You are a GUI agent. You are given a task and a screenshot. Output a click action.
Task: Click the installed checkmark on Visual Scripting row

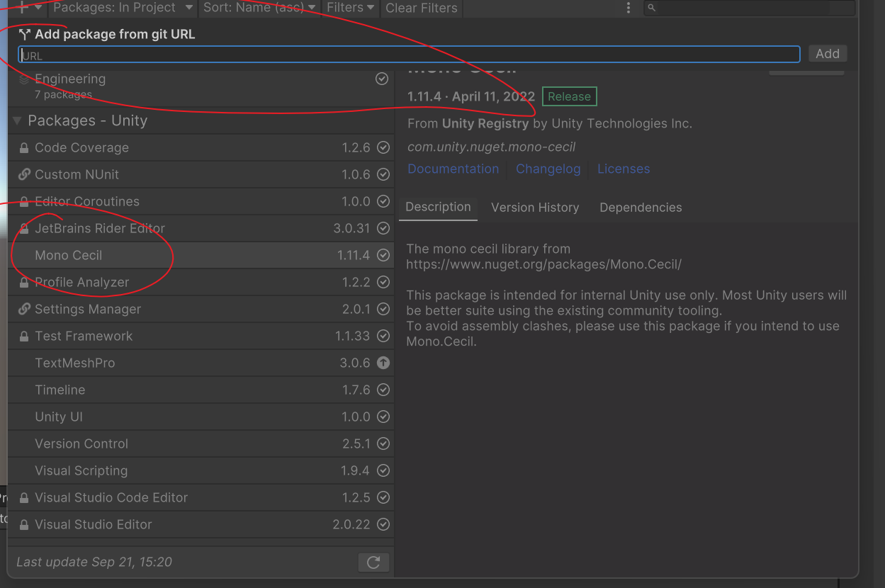(x=383, y=470)
